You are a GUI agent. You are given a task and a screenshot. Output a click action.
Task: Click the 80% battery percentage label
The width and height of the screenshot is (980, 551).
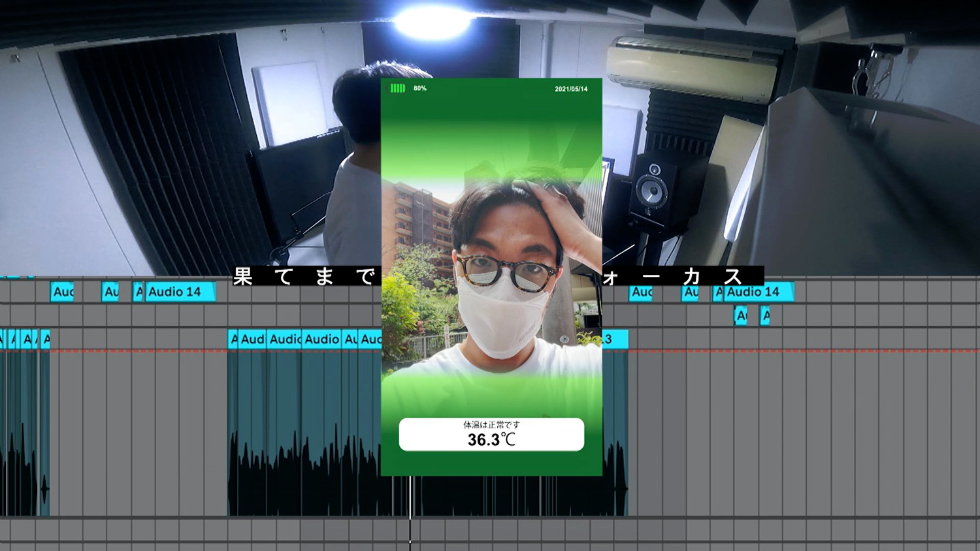click(420, 88)
